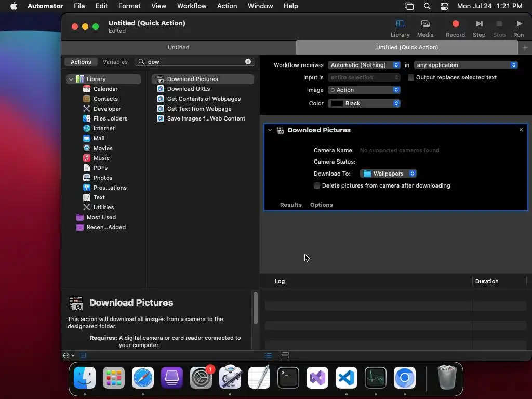Open the Color 'Black' dropdown
The width and height of the screenshot is (532, 399).
[364, 103]
